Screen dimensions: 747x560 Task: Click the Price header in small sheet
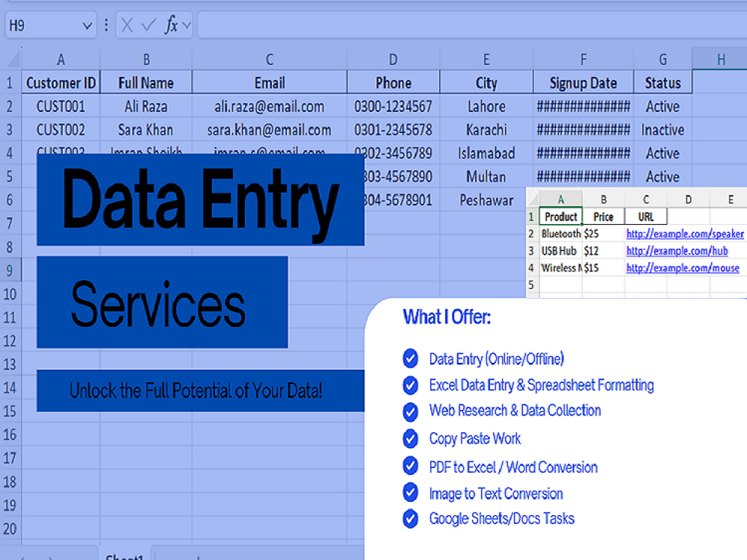coord(603,217)
